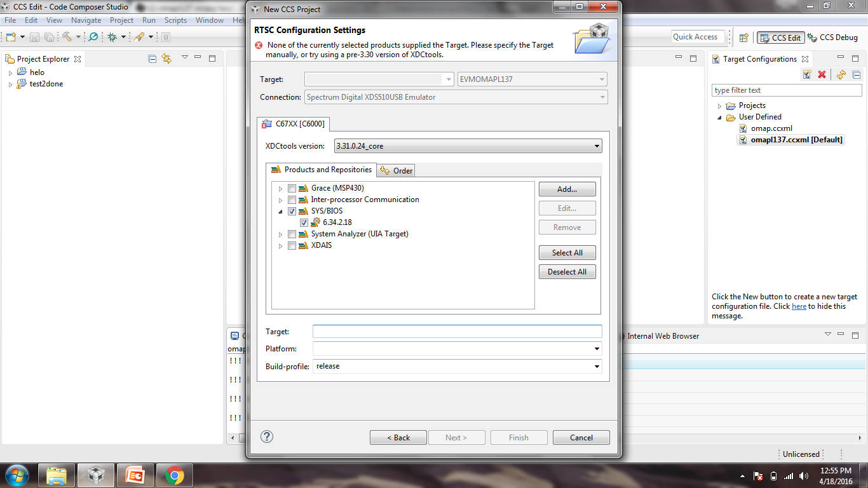The image size is (868, 488).
Task: Click the Flash/Load torch toolbar icon
Action: 139,37
